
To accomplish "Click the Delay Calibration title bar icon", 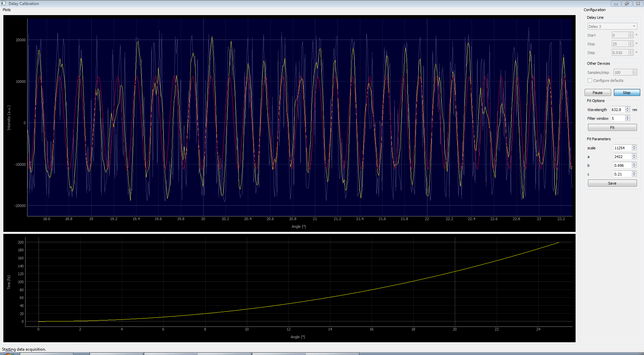I will [x=3, y=3].
